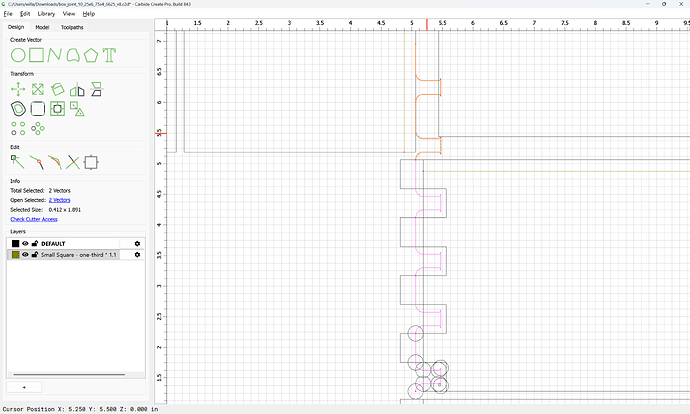This screenshot has height=414, width=690.
Task: Open the Corner rounding tool
Action: (38, 109)
